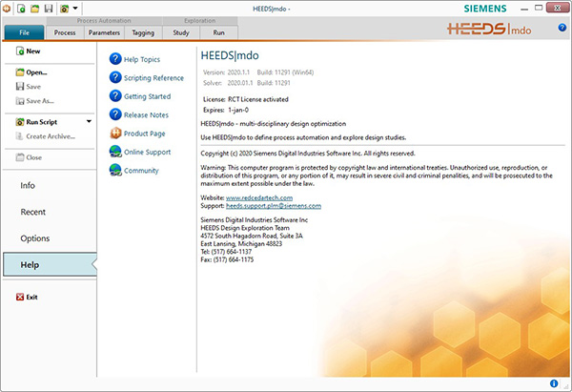Click the HEEDS|mdo heading in About panel

(230, 55)
